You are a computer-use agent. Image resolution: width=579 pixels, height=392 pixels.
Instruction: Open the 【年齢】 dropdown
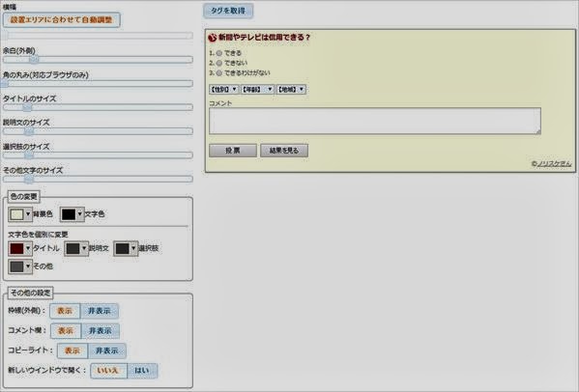click(257, 89)
